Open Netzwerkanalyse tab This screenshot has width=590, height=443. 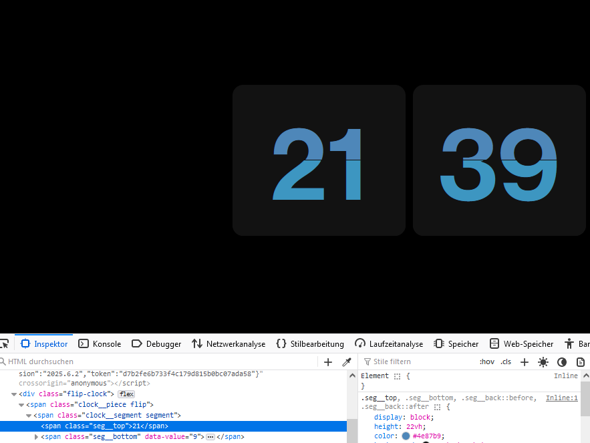click(x=228, y=344)
